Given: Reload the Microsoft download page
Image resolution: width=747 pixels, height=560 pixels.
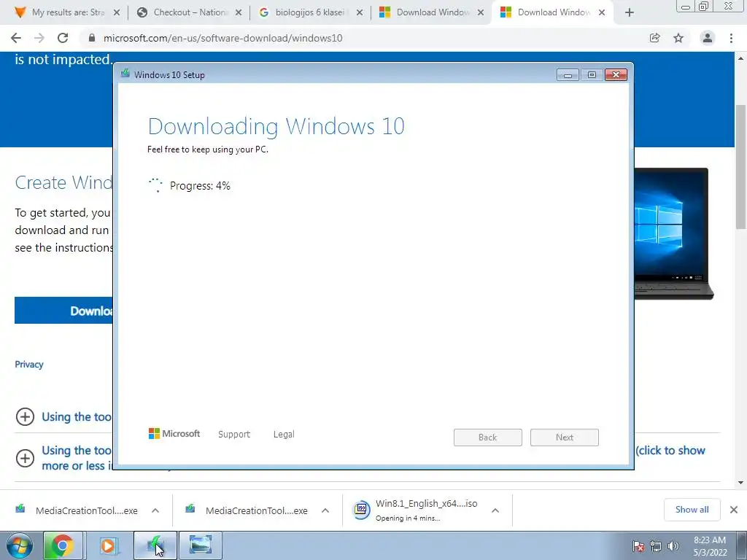Looking at the screenshot, I should point(63,38).
